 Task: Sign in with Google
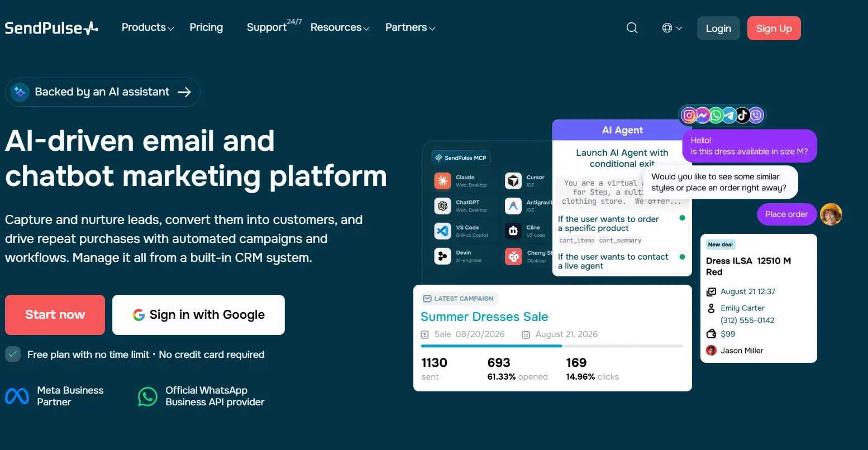pos(198,315)
